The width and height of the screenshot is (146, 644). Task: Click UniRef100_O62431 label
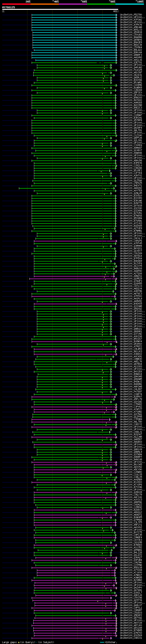click(131, 75)
